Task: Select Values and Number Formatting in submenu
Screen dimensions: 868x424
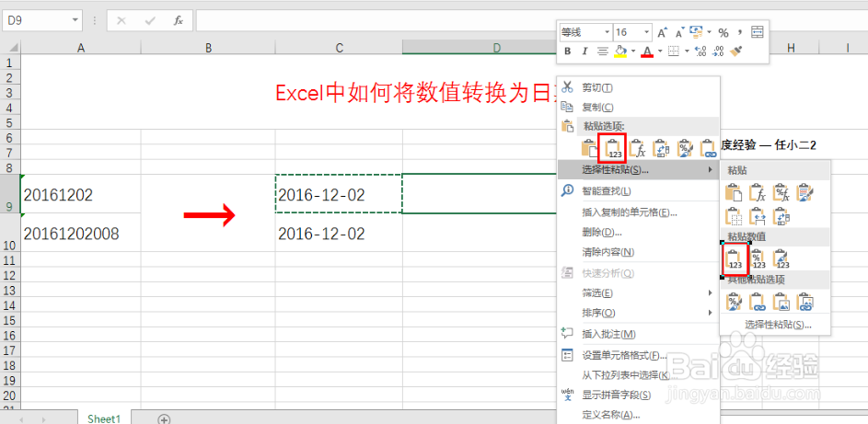Action: pos(758,259)
